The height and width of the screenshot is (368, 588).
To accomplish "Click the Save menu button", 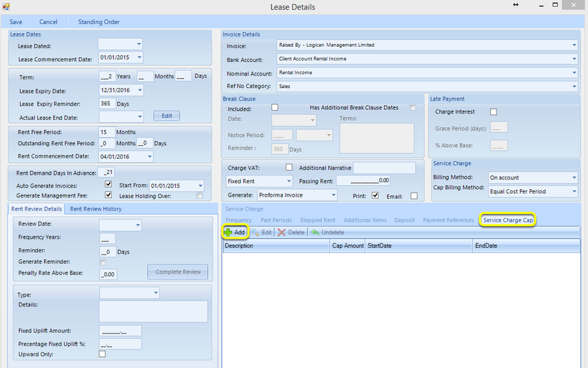I will 16,22.
